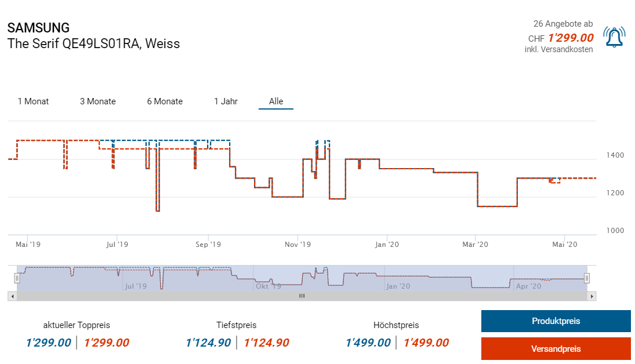635x364 pixels.
Task: Click the right scrollbar arrow under the chart
Action: coord(592,296)
